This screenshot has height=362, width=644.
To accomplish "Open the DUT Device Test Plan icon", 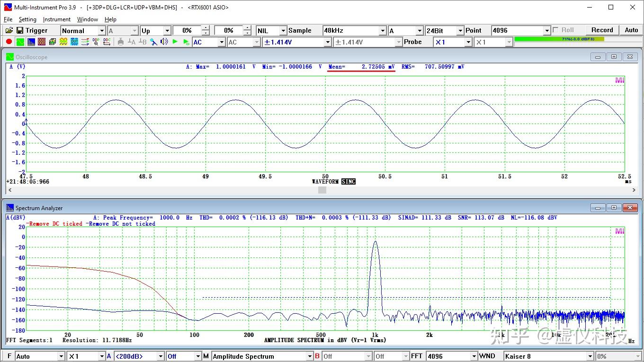I will pyautogui.click(x=74, y=42).
